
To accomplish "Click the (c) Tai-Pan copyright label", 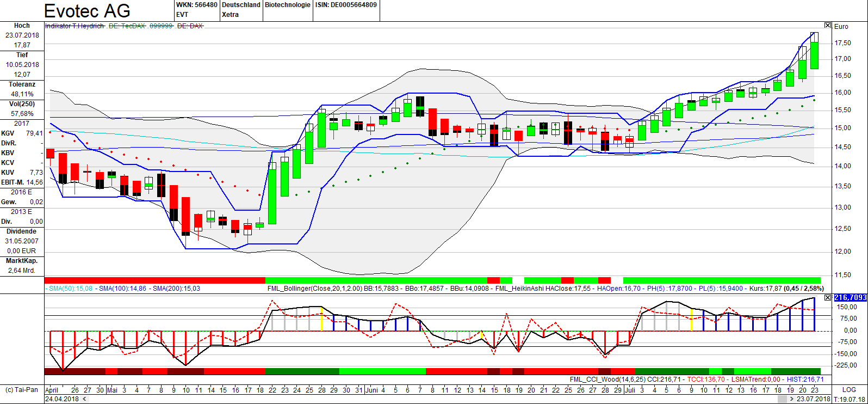I will tap(22, 390).
